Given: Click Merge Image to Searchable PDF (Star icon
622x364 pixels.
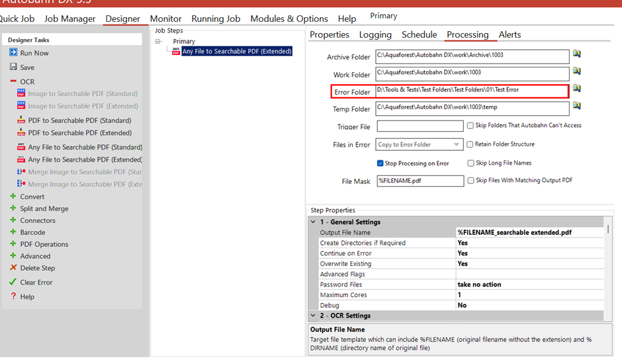Looking at the screenshot, I should [x=21, y=171].
